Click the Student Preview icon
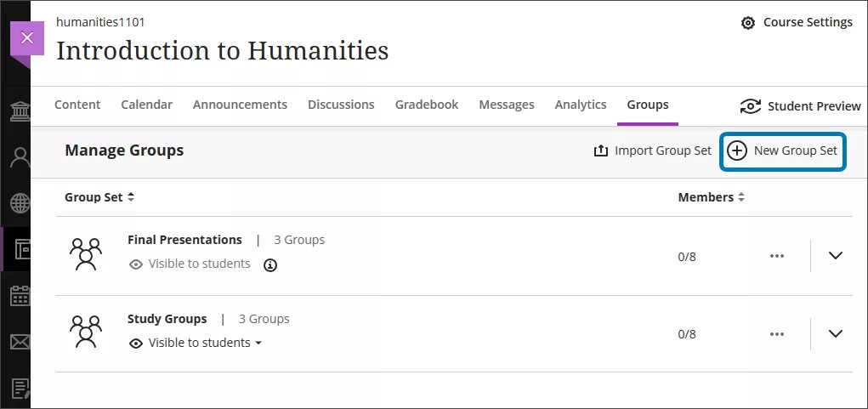The width and height of the screenshot is (868, 409). point(751,106)
